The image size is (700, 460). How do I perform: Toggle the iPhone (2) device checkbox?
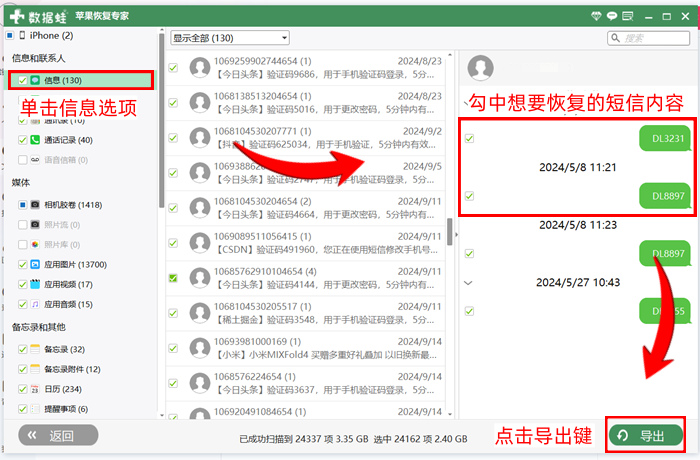(x=10, y=35)
